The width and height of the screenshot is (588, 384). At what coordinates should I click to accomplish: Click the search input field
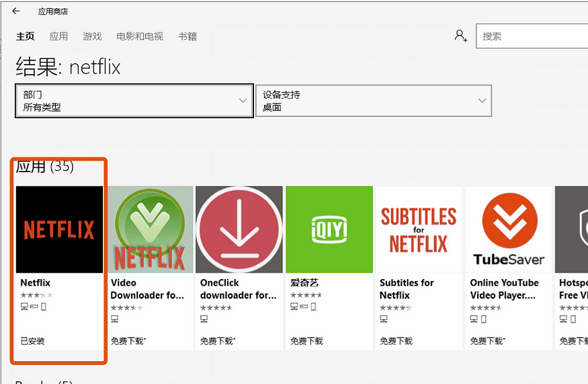pyautogui.click(x=532, y=36)
